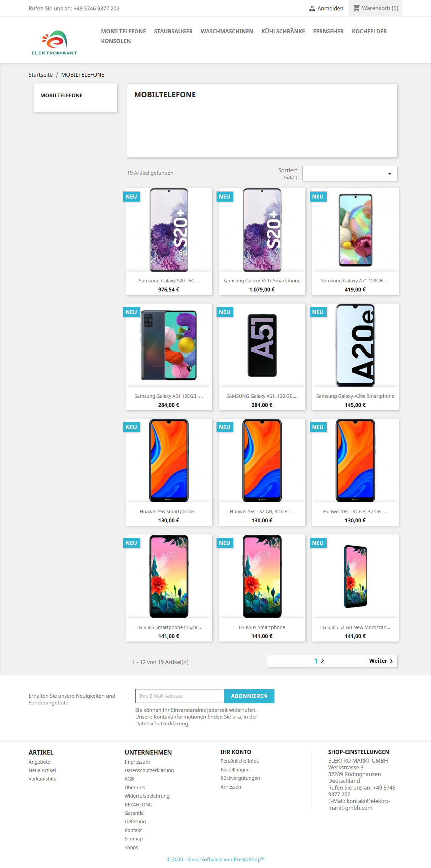Click the Bestellungen account link
Viewport: 431px width, 868px height.
[x=235, y=770]
